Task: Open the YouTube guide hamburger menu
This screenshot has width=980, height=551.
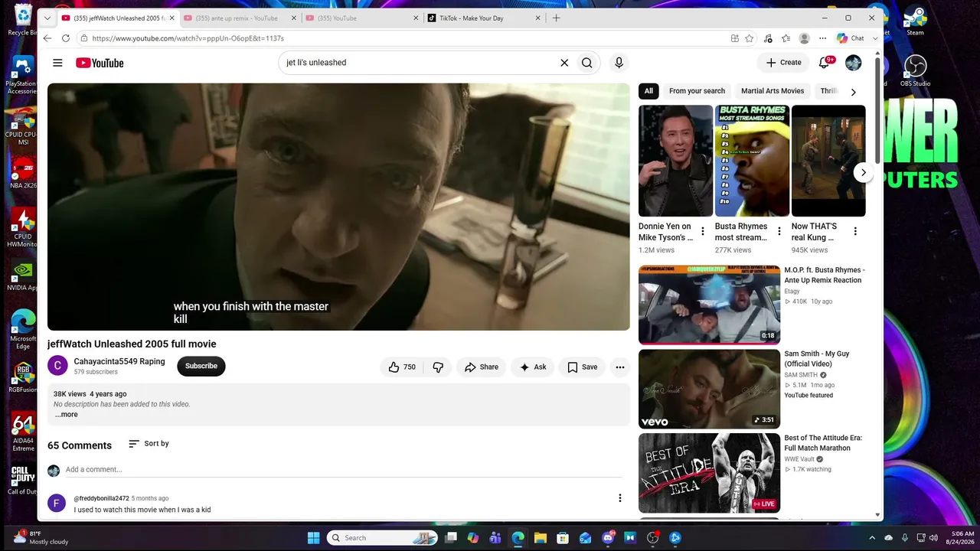Action: [57, 63]
